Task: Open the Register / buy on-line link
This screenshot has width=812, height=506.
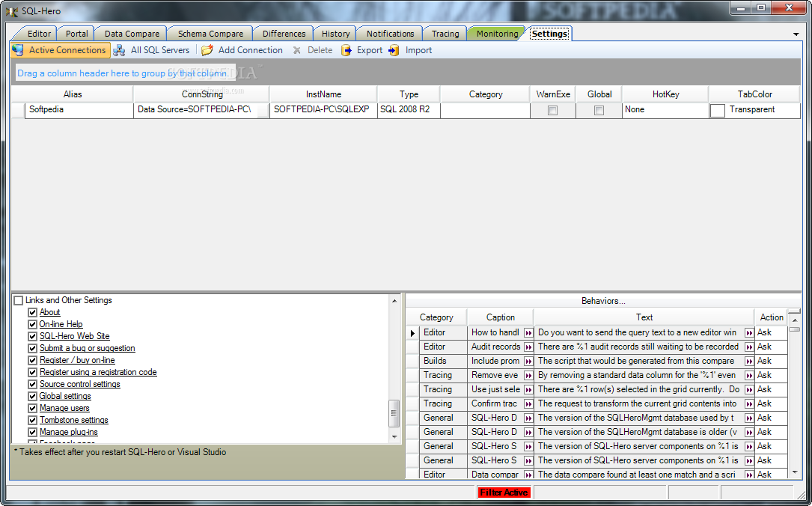Action: pos(77,360)
